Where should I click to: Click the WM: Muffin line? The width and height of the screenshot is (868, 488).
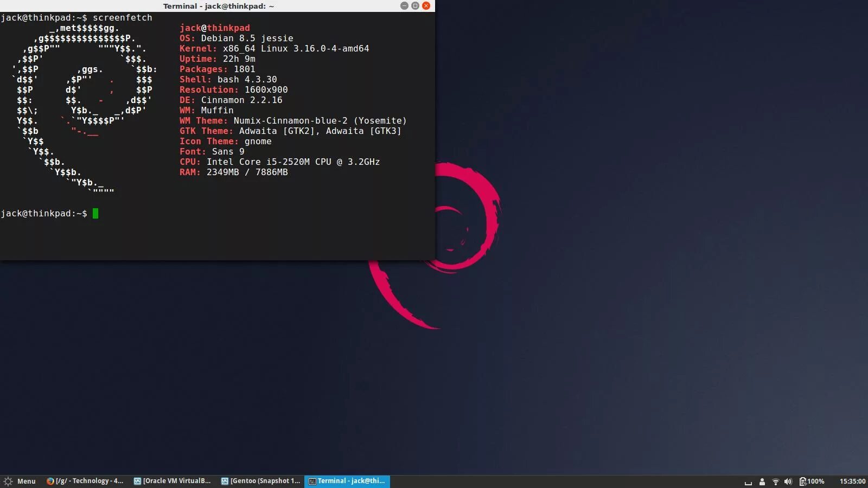[207, 110]
